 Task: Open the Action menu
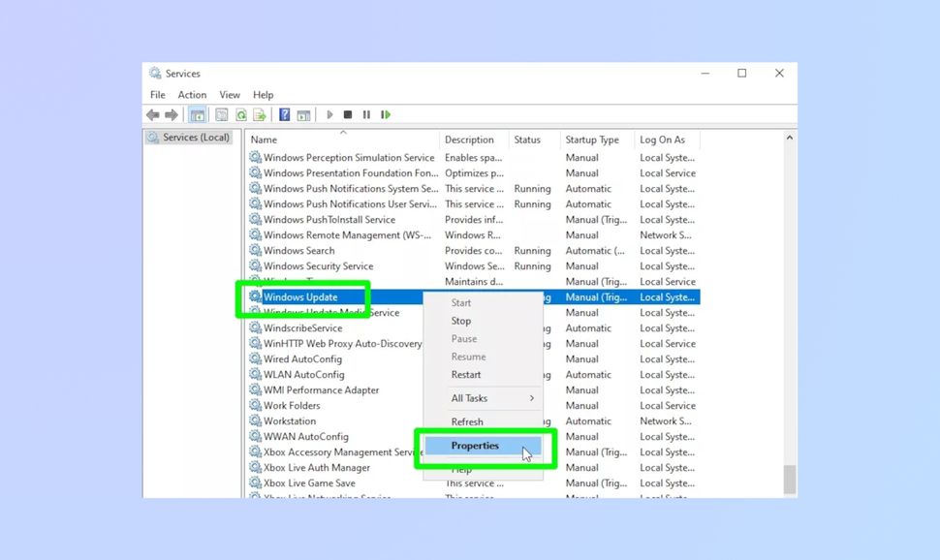click(x=191, y=94)
